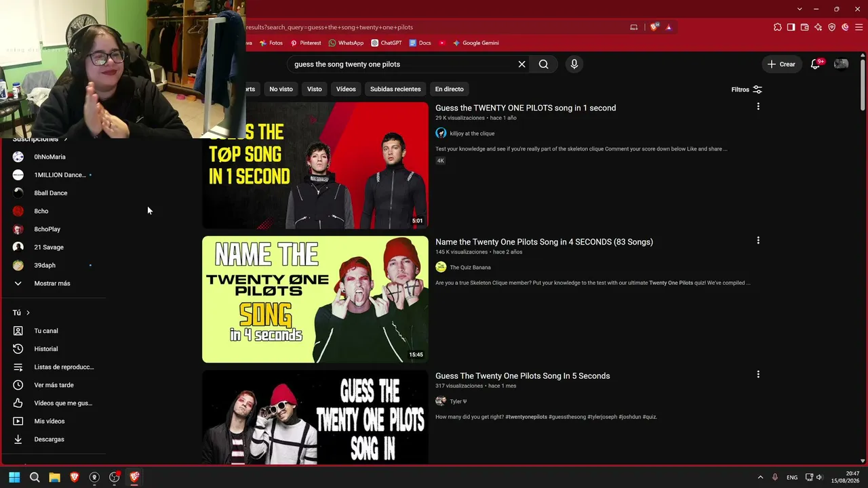Open File Explorer from the taskbar
The image size is (868, 488).
pos(54,477)
